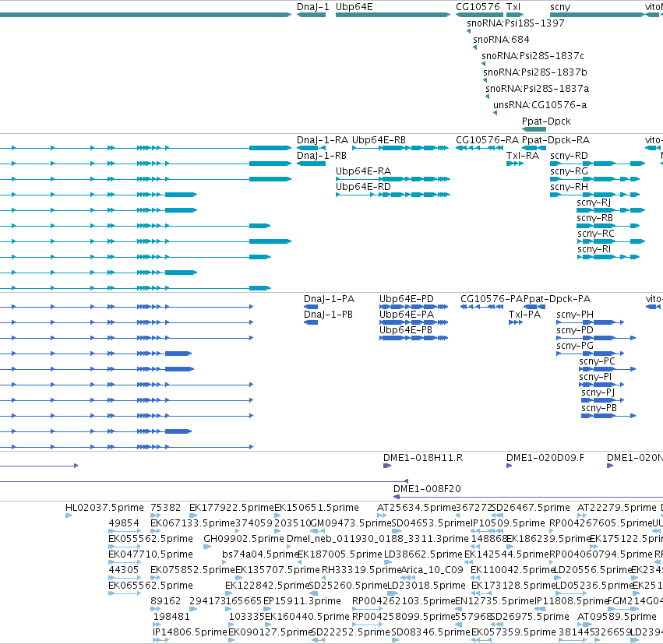663x644 pixels.
Task: Click the EP15911.3prime EST label
Action: coord(302,602)
